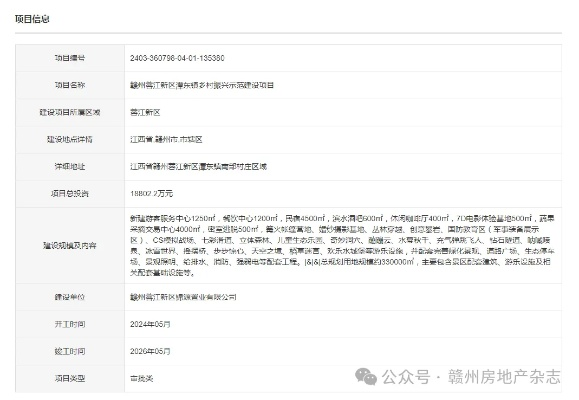Screen dimensions: 579x400
Task: Select the 项目编号 label cell
Action: 70,58
